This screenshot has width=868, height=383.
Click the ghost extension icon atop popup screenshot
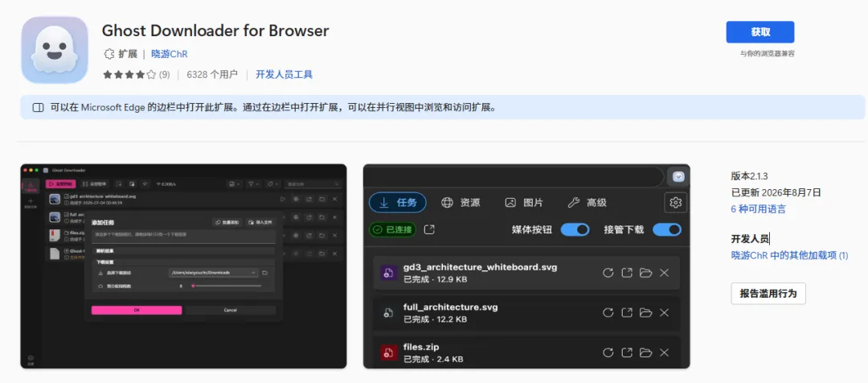(x=678, y=177)
